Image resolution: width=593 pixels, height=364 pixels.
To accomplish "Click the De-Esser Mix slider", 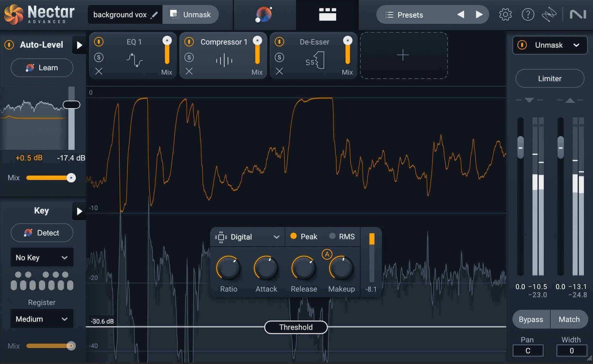I will pyautogui.click(x=347, y=50).
